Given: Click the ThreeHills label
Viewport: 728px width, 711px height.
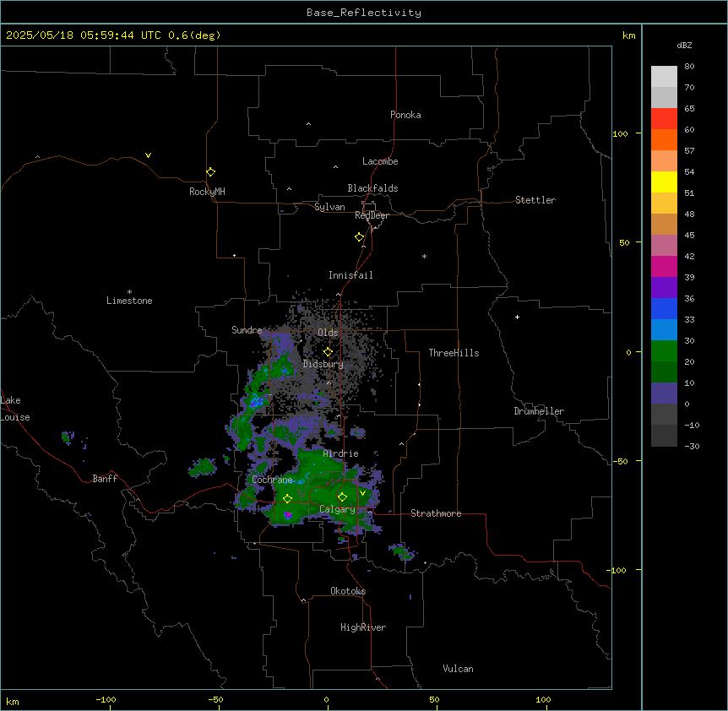Looking at the screenshot, I should coord(454,353).
